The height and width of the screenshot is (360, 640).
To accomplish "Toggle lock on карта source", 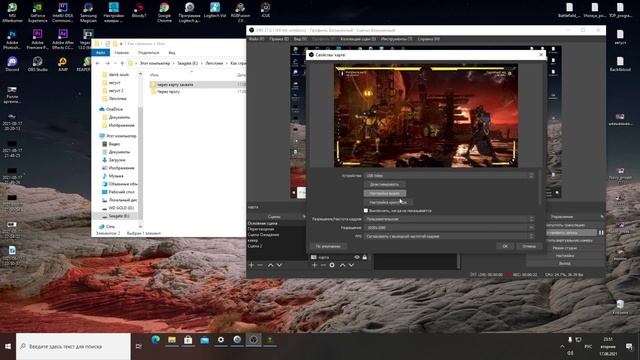I will point(364,257).
